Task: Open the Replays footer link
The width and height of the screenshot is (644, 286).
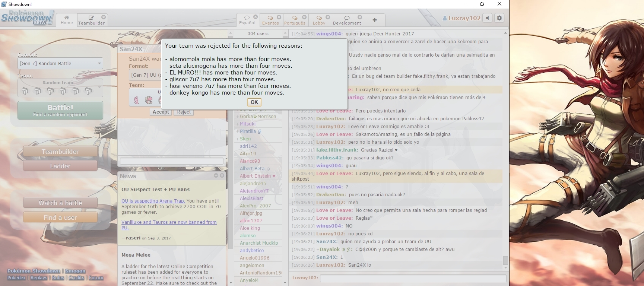Action: tap(39, 277)
